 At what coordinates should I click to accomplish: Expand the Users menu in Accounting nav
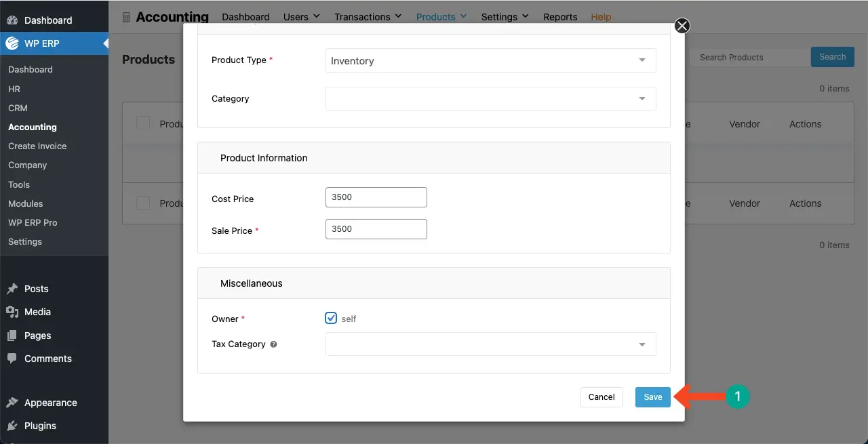(x=302, y=17)
